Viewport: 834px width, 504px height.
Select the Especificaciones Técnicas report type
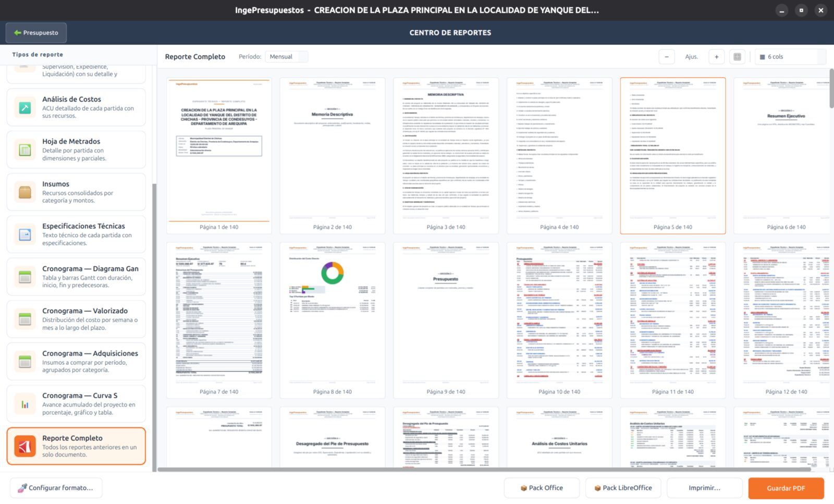coord(76,235)
